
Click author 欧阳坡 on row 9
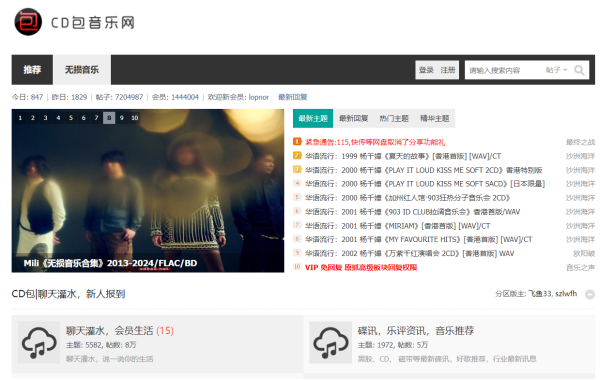584,253
